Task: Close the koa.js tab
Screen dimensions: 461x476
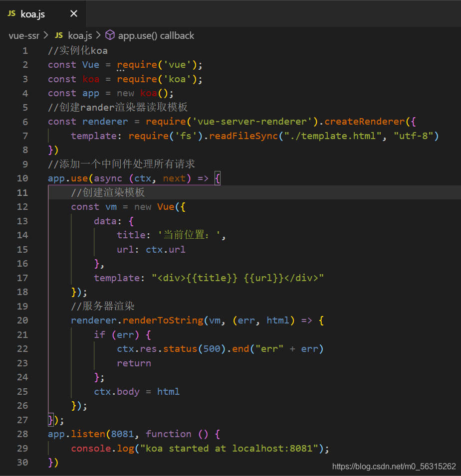Action: [x=73, y=13]
